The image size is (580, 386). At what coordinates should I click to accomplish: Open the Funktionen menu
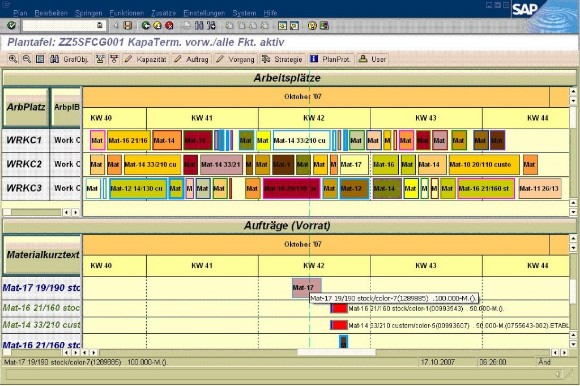click(x=127, y=13)
